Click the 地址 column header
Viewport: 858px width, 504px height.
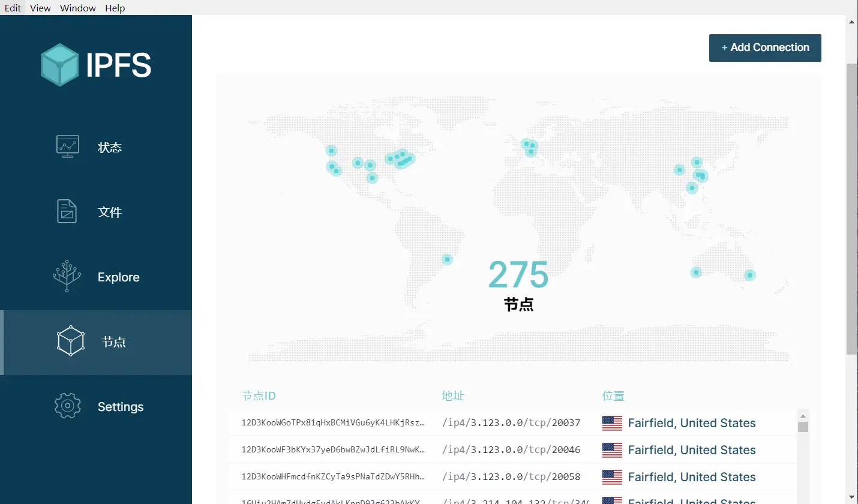click(453, 396)
